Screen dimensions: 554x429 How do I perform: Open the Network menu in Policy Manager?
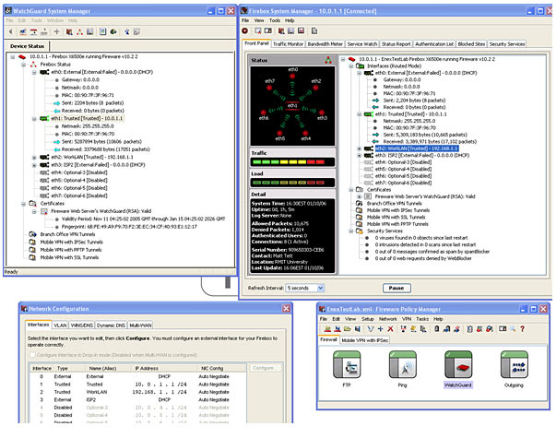point(388,319)
